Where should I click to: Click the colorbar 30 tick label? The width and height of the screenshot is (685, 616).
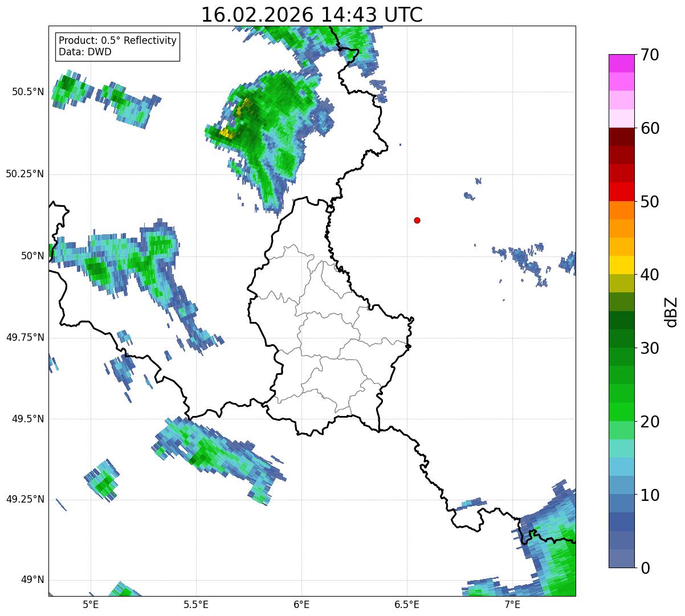[x=650, y=348]
